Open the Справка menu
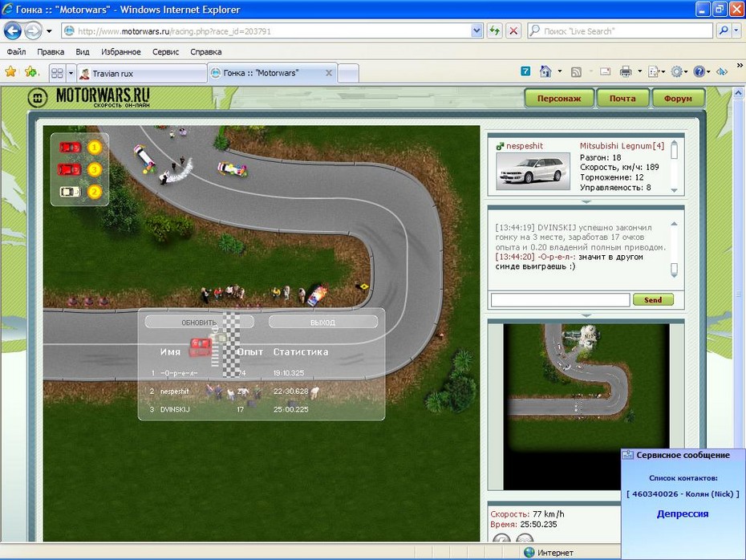 tap(206, 52)
